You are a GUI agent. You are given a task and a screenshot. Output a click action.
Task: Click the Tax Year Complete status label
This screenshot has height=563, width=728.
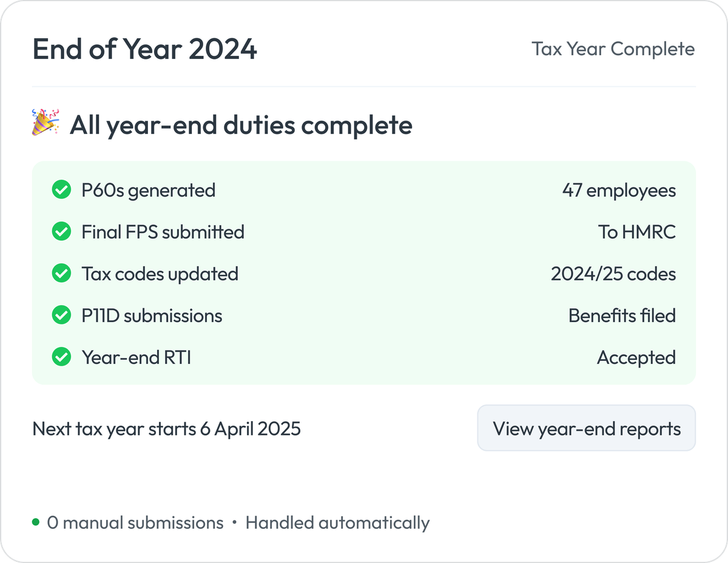(613, 49)
